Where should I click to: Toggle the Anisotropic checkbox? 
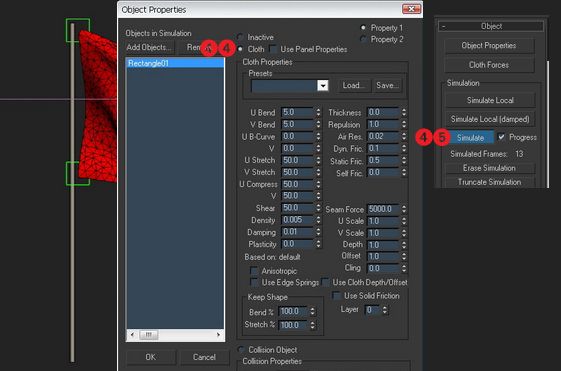click(x=254, y=271)
